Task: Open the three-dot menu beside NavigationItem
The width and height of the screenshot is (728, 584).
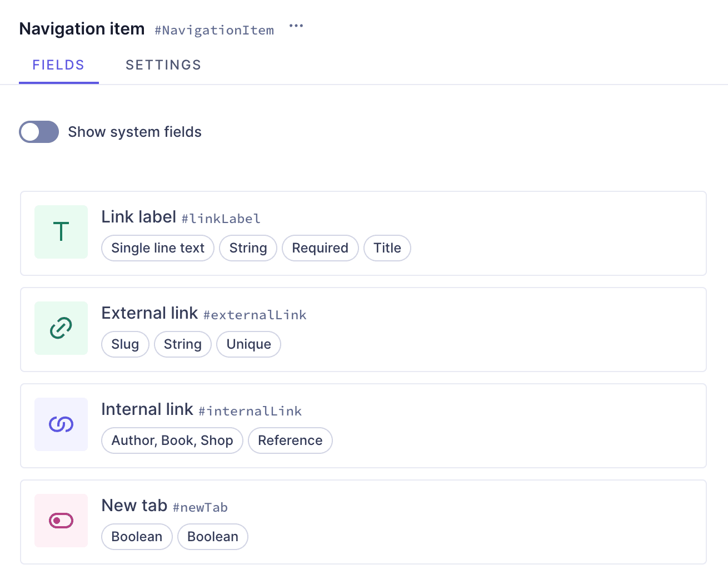Action: tap(296, 26)
